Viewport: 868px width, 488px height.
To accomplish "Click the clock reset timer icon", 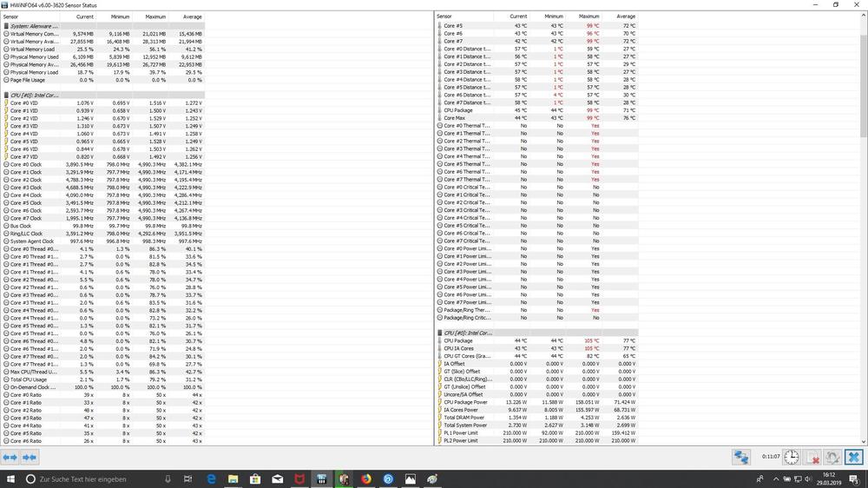I will point(792,457).
